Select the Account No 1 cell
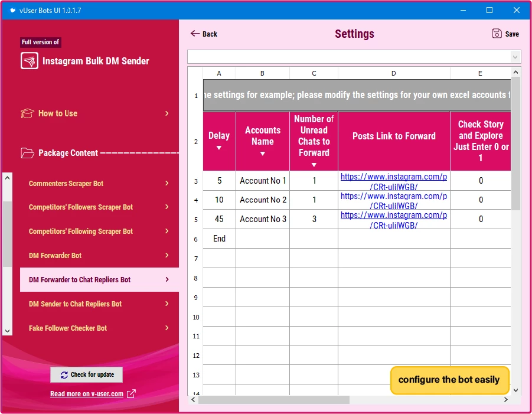 263,181
